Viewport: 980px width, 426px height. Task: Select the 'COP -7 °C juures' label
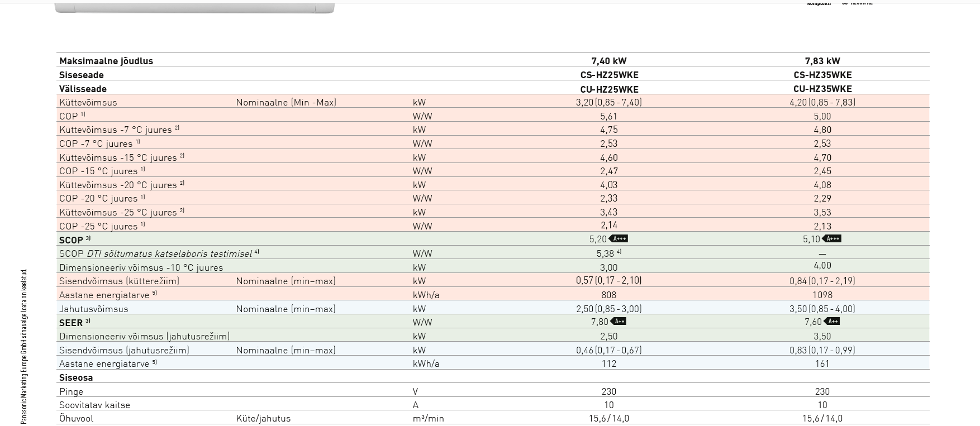click(99, 143)
